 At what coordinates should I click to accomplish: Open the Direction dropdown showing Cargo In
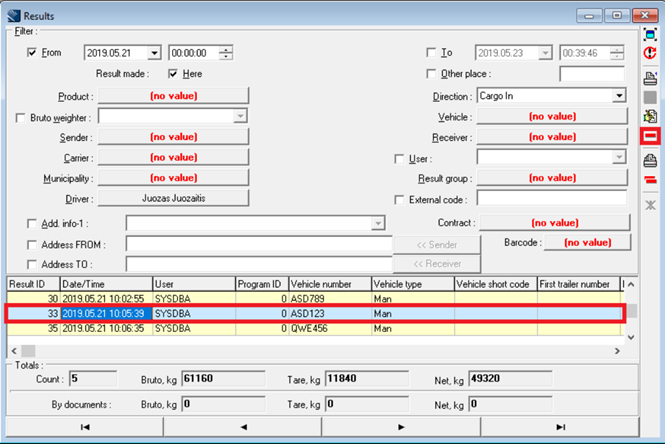pyautogui.click(x=619, y=96)
